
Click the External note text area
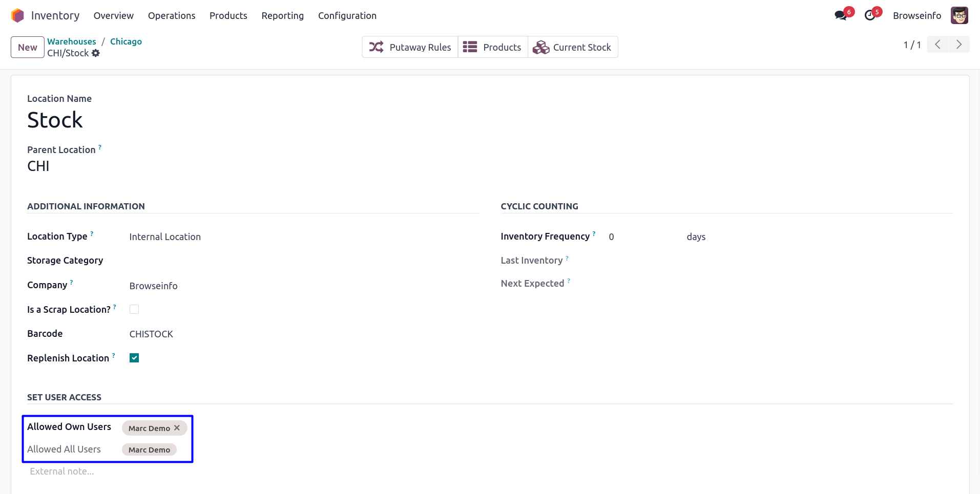point(62,471)
